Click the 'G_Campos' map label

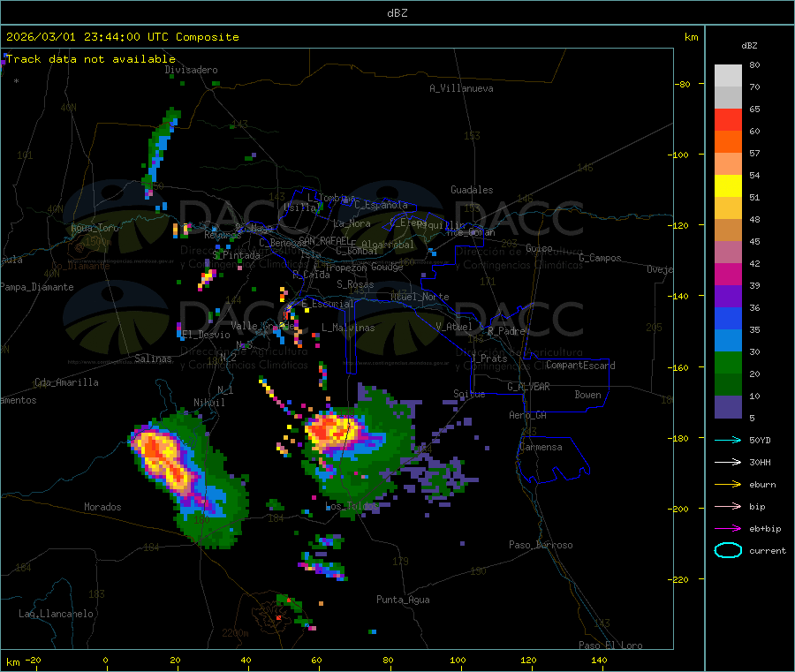(601, 258)
